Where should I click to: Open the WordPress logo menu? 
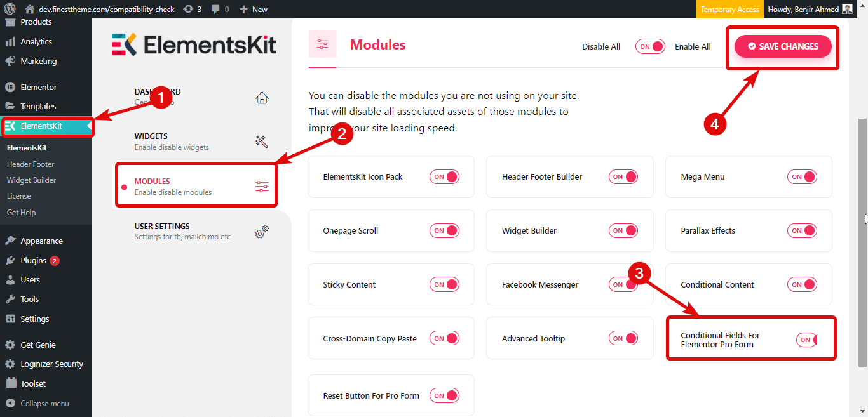[x=10, y=9]
